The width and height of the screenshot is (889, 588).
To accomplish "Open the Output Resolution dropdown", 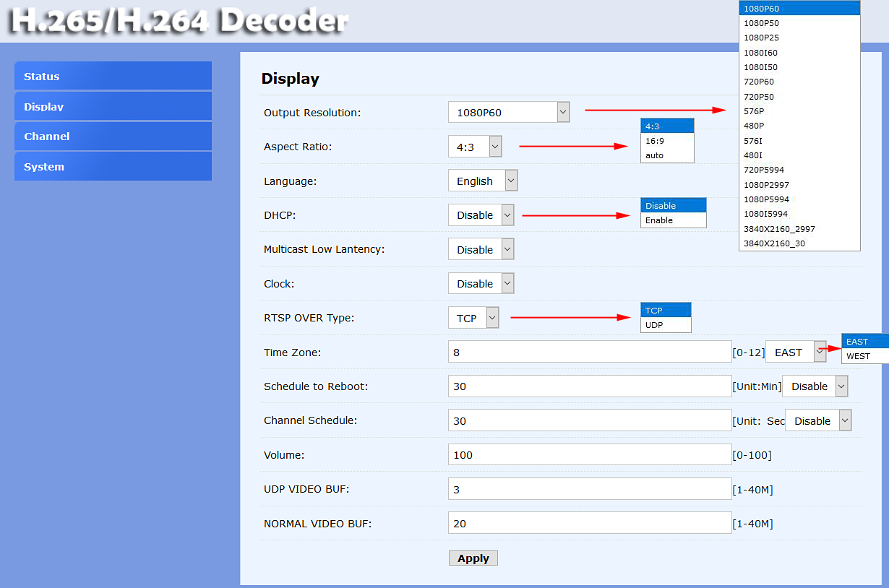I will [509, 112].
